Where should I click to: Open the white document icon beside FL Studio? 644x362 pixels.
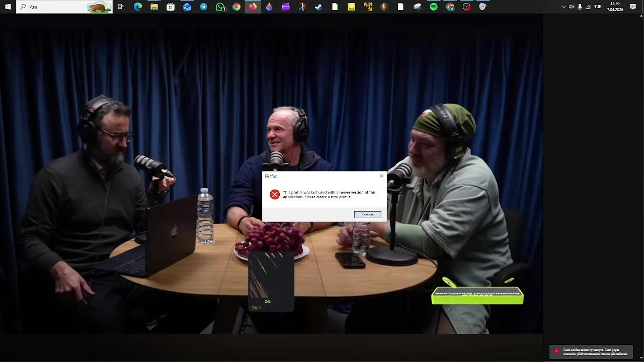(x=400, y=7)
